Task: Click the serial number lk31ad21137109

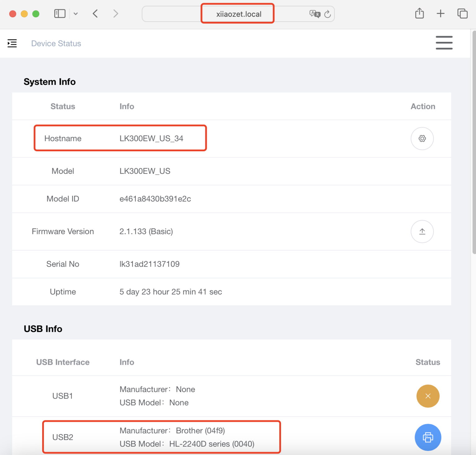Action: click(149, 264)
